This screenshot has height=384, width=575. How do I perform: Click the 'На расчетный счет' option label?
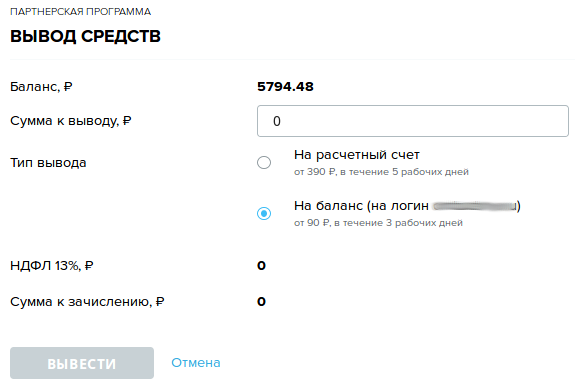click(x=357, y=155)
